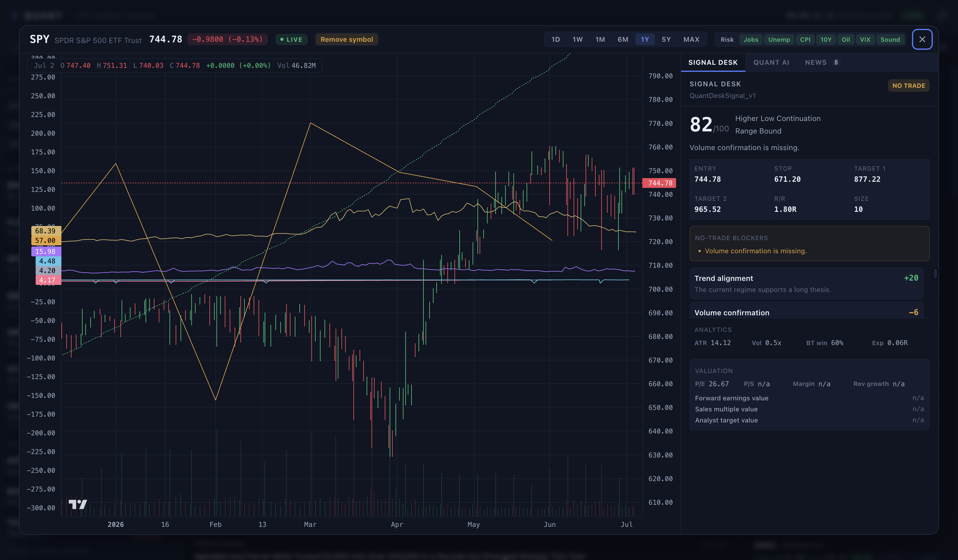
Task: Toggle the VIX overlay
Action: 865,40
